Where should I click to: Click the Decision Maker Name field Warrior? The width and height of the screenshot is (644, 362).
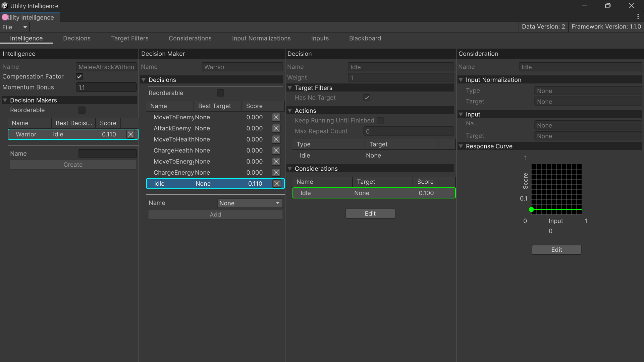tap(242, 67)
